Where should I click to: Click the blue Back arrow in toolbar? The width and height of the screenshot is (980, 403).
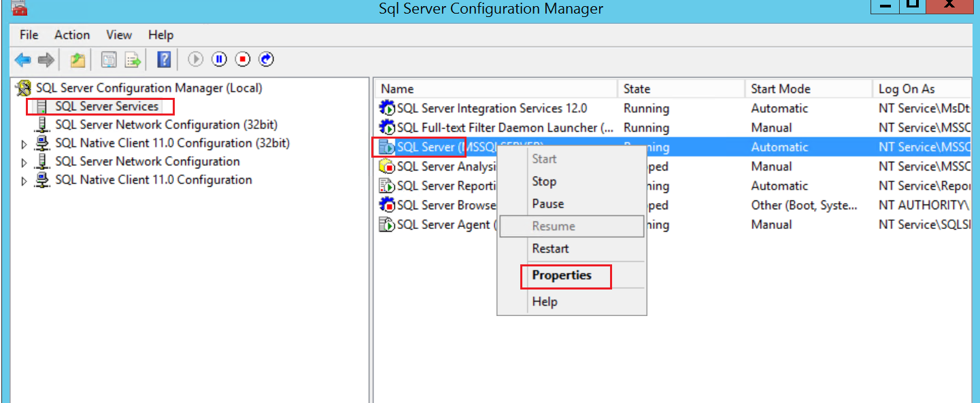coord(22,60)
